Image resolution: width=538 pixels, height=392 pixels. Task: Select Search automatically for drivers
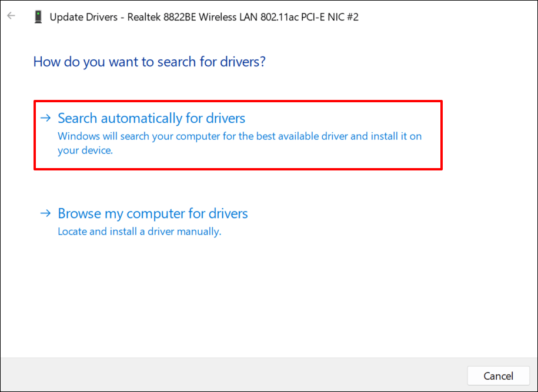(151, 118)
